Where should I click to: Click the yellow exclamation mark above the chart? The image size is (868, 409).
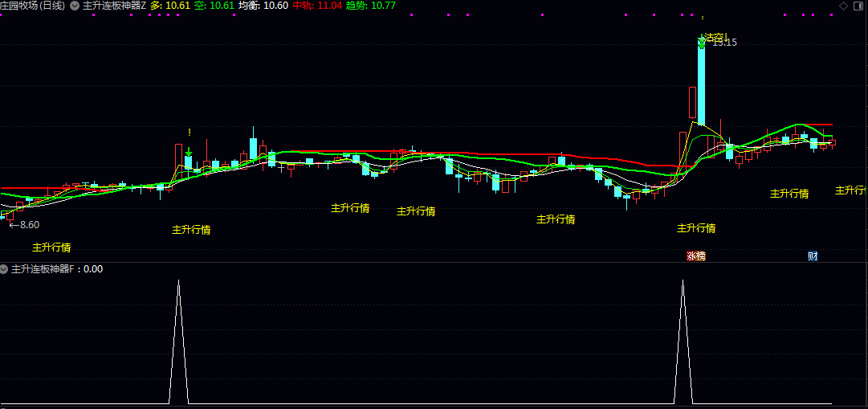pyautogui.click(x=189, y=133)
